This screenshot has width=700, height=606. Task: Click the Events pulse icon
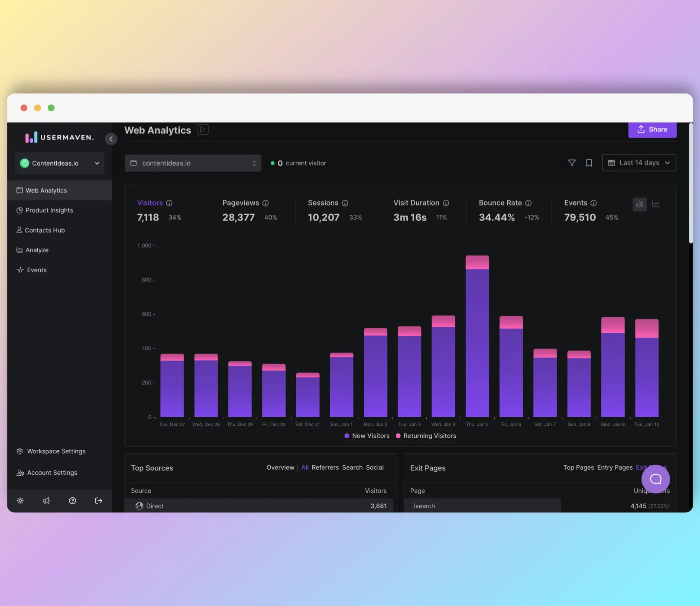[20, 270]
